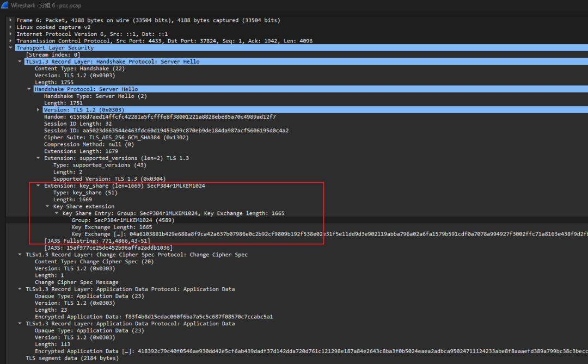
Task: Select Supported Version: TLS 1.3 (0x0304)
Action: pos(109,179)
